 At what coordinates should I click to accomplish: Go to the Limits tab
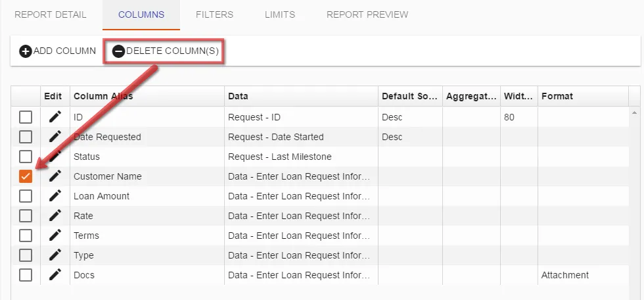(280, 14)
